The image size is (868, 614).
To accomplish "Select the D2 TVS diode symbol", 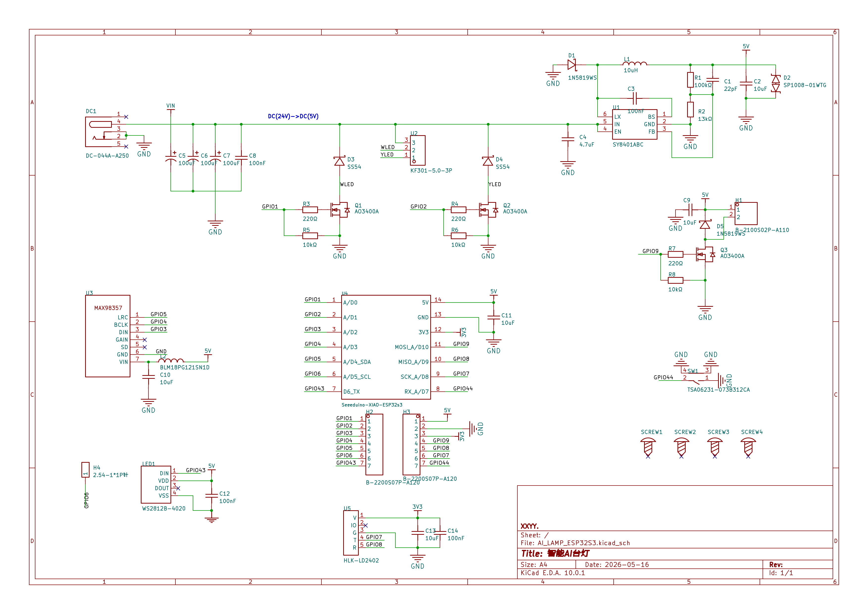I will tap(775, 84).
